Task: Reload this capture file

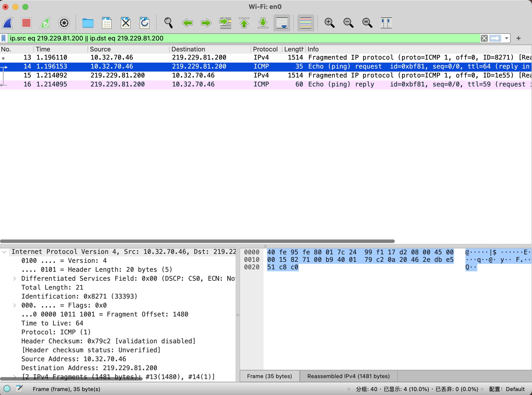Action: pyautogui.click(x=144, y=23)
